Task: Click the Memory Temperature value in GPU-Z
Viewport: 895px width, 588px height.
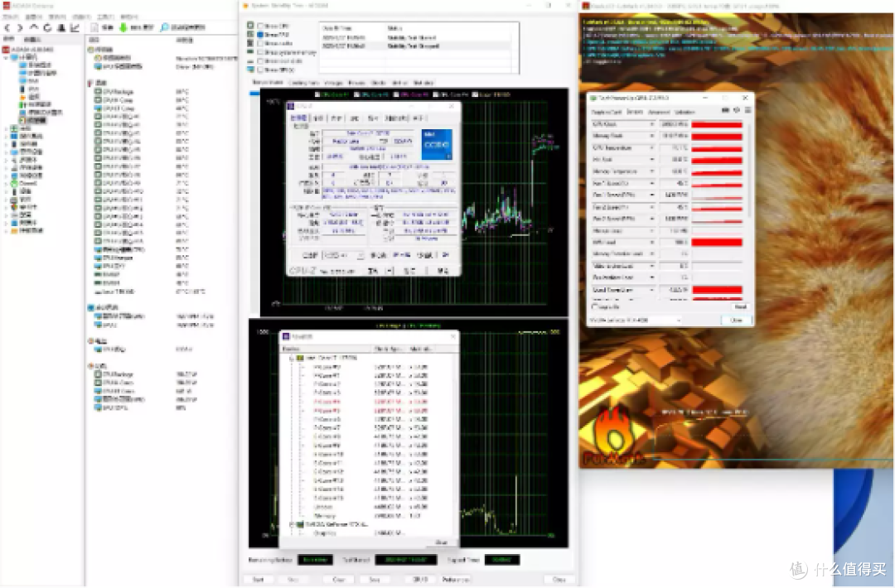Action: coord(674,171)
